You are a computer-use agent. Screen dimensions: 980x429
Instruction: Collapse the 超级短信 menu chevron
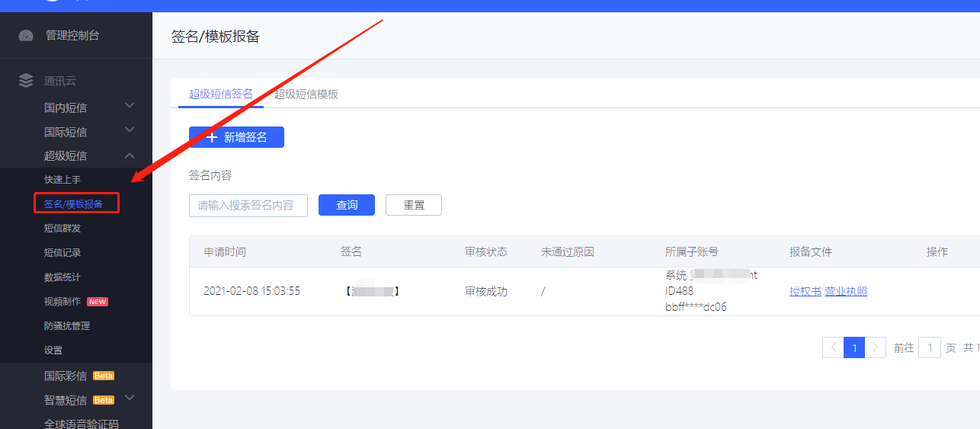(130, 155)
